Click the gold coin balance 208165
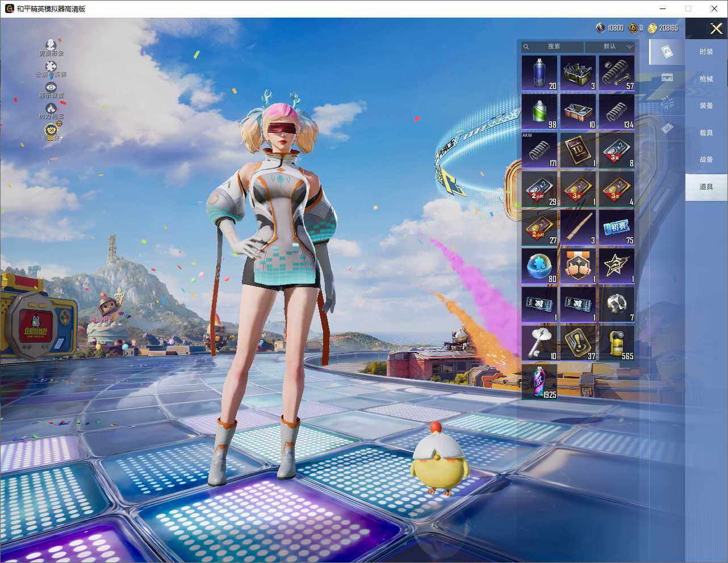 663,28
